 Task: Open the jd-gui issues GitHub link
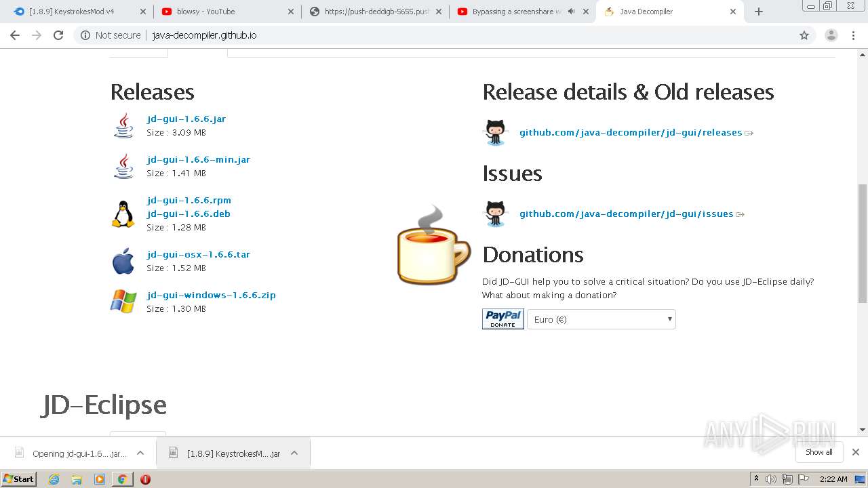(627, 213)
